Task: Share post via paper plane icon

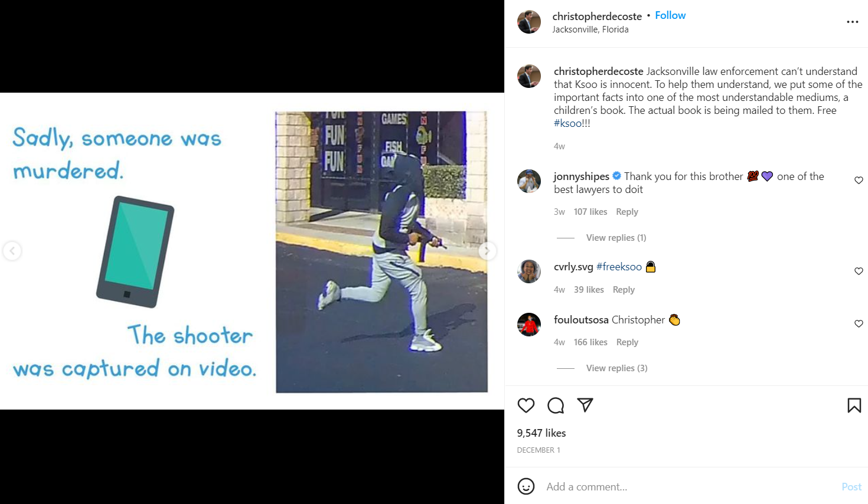Action: (x=585, y=405)
